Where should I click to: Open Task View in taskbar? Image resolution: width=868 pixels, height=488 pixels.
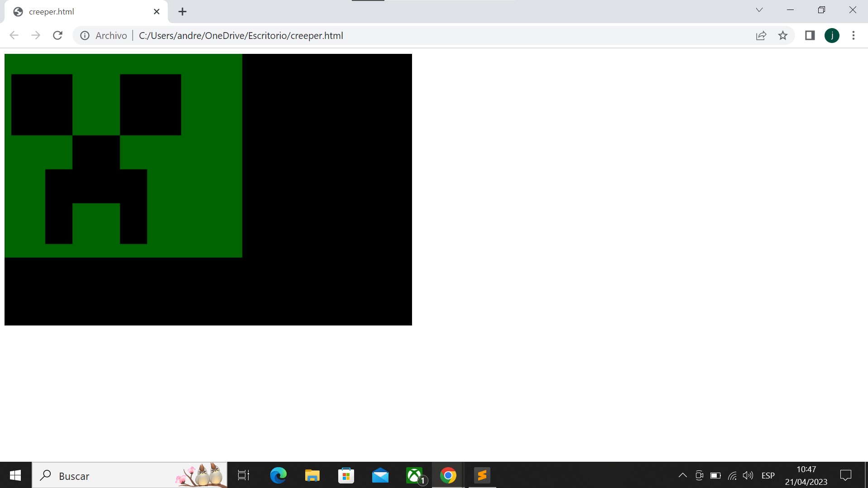click(244, 475)
